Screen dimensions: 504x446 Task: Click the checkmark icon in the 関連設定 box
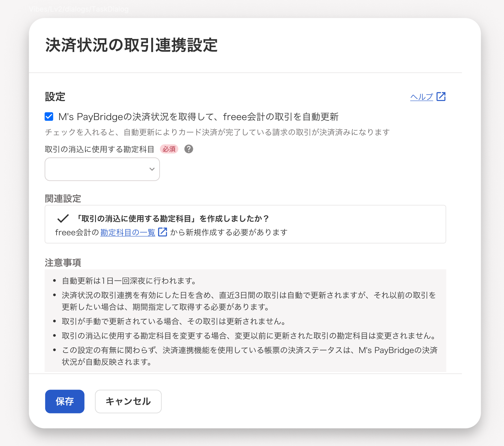point(63,218)
